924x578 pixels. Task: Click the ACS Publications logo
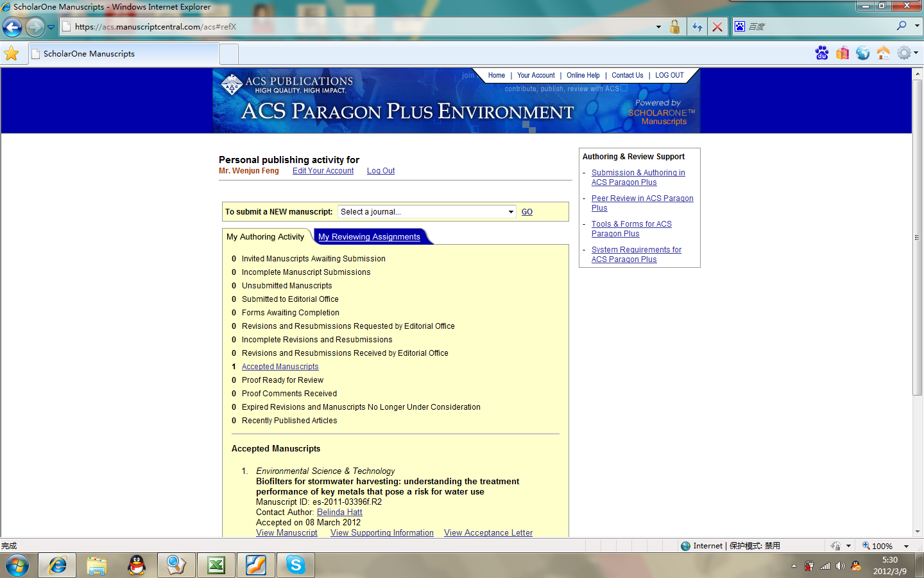coord(286,84)
